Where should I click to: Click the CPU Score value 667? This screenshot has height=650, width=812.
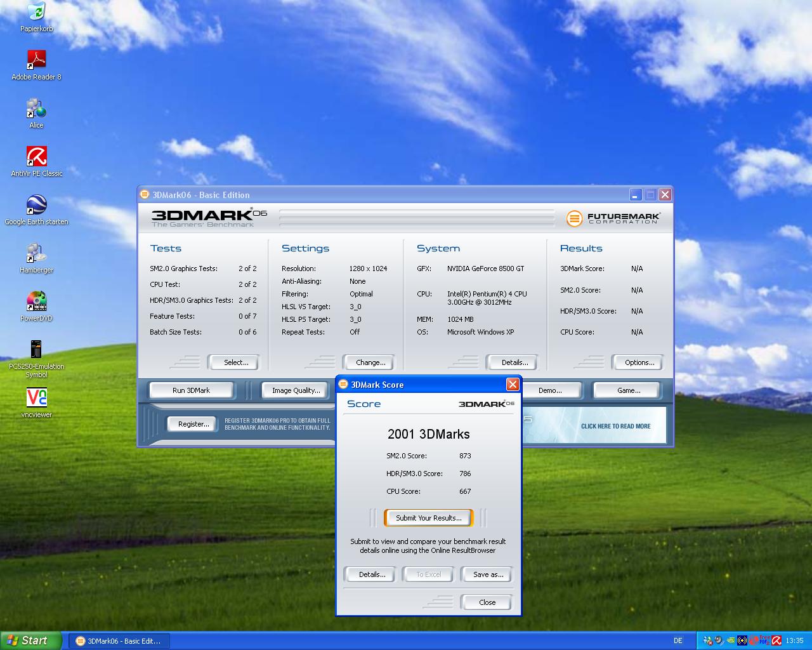[x=465, y=491]
